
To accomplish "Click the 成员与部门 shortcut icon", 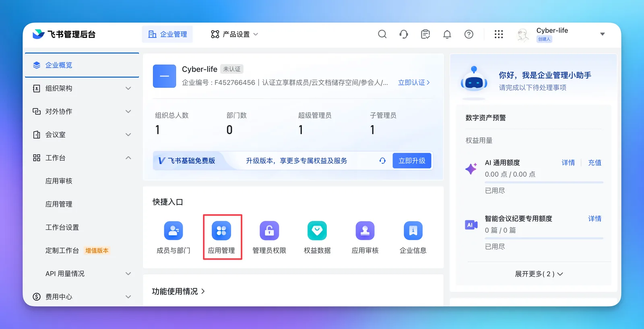I will pyautogui.click(x=173, y=231).
